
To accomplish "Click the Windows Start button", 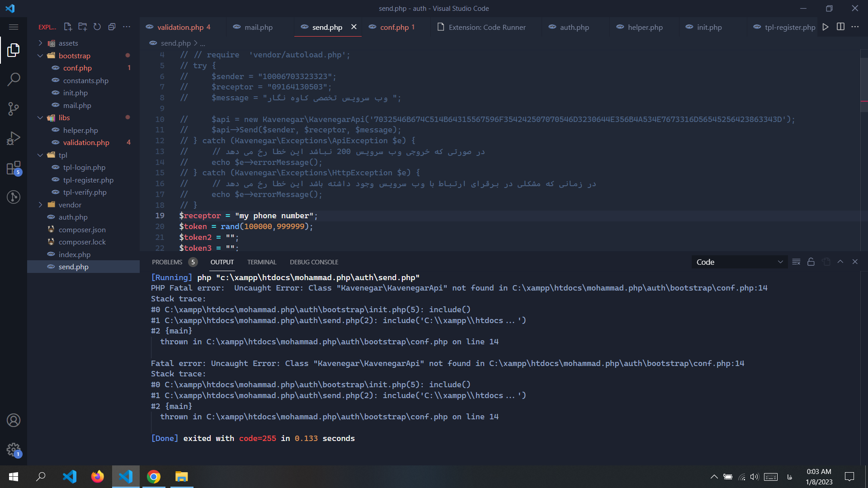I will (x=14, y=477).
